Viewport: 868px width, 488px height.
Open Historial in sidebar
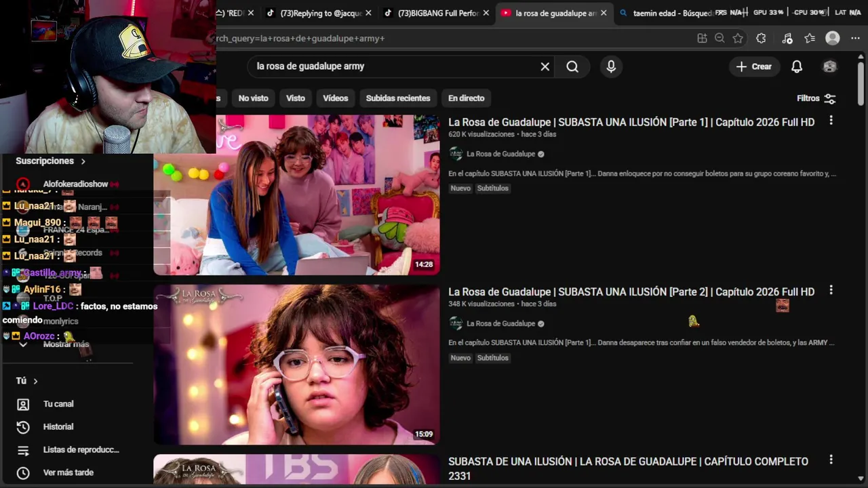58,427
